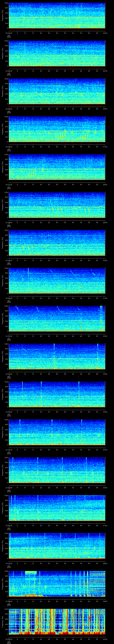114x644 pixels.
Task: Click the spectrogram for minute 23:26:00
Action: tap(57, 129)
